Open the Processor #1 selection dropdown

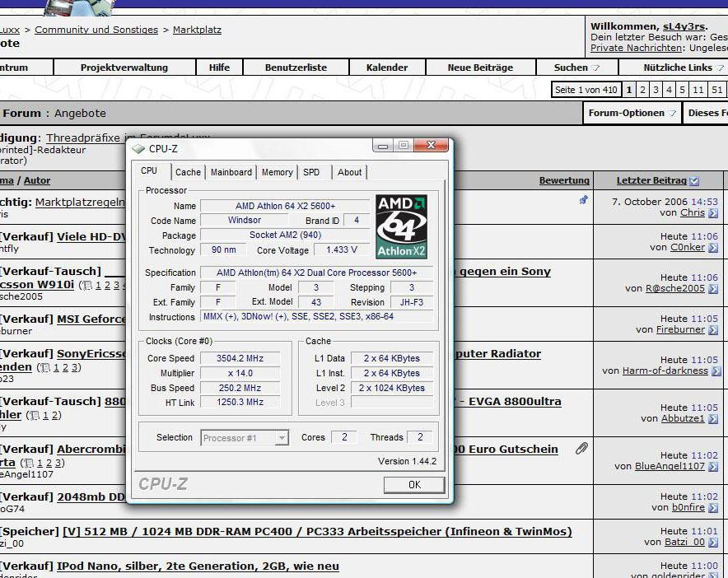click(245, 438)
